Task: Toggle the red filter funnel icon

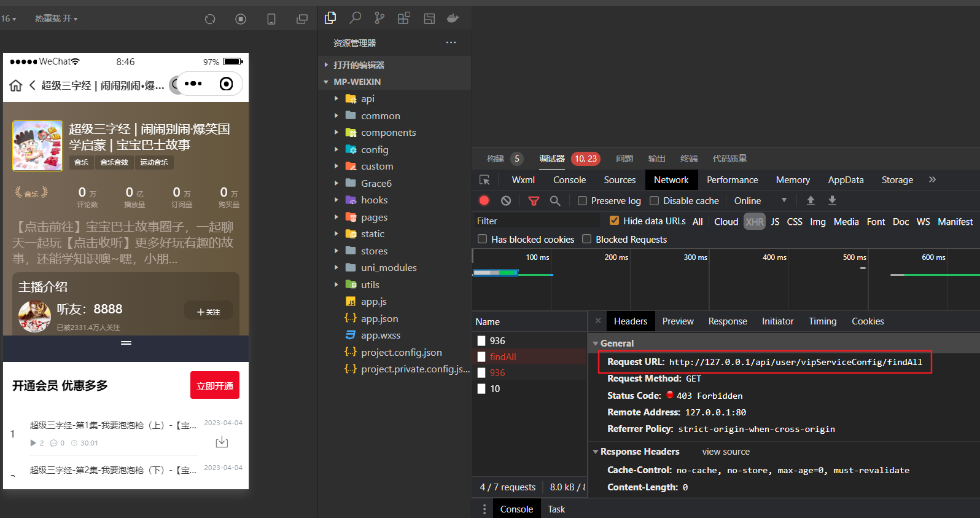Action: click(534, 200)
